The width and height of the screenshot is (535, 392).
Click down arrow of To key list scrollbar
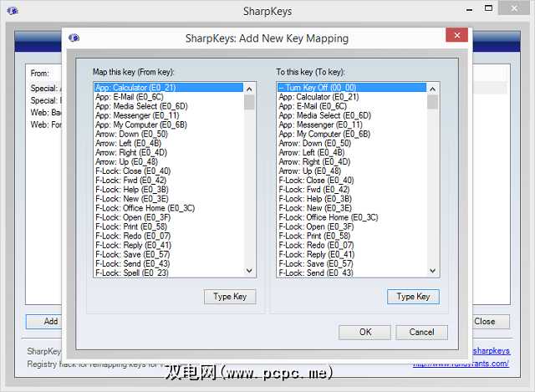click(x=433, y=271)
